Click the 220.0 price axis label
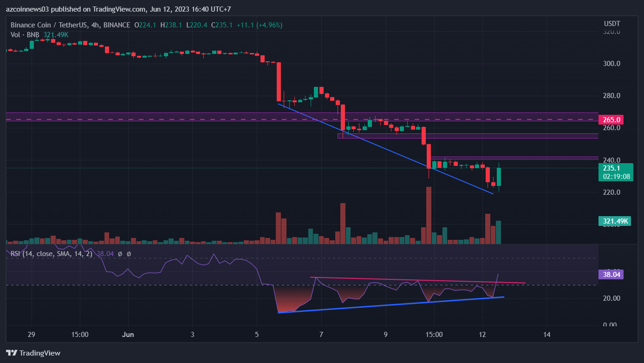The height and width of the screenshot is (363, 644). [x=611, y=192]
